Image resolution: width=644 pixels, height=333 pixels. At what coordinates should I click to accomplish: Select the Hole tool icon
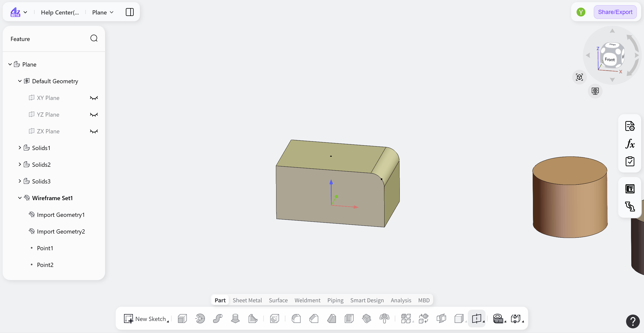[x=274, y=319]
